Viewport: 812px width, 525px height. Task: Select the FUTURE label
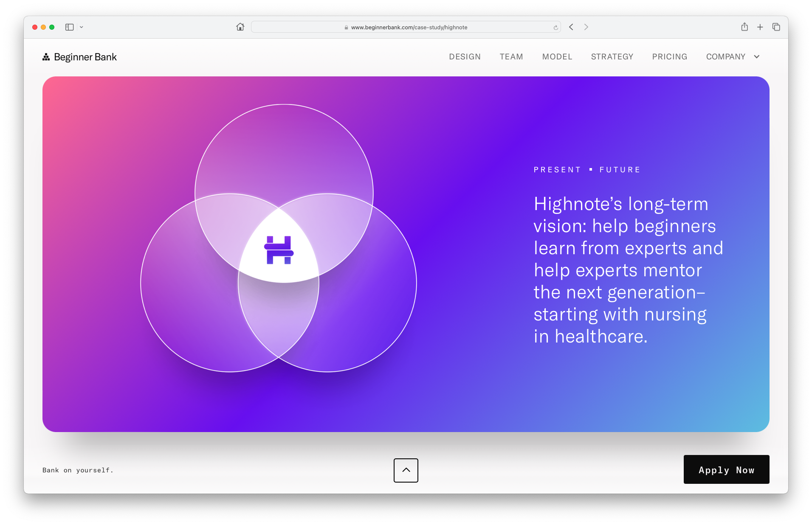tap(620, 170)
